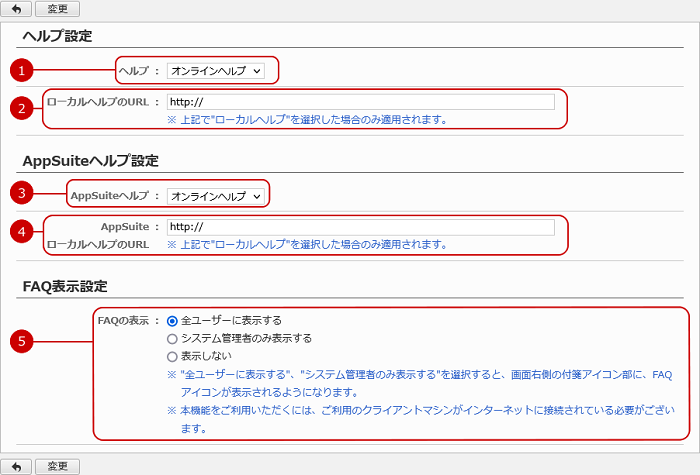This screenshot has height=475, width=700.
Task: Click the top back arrow icon
Action: 16,9
